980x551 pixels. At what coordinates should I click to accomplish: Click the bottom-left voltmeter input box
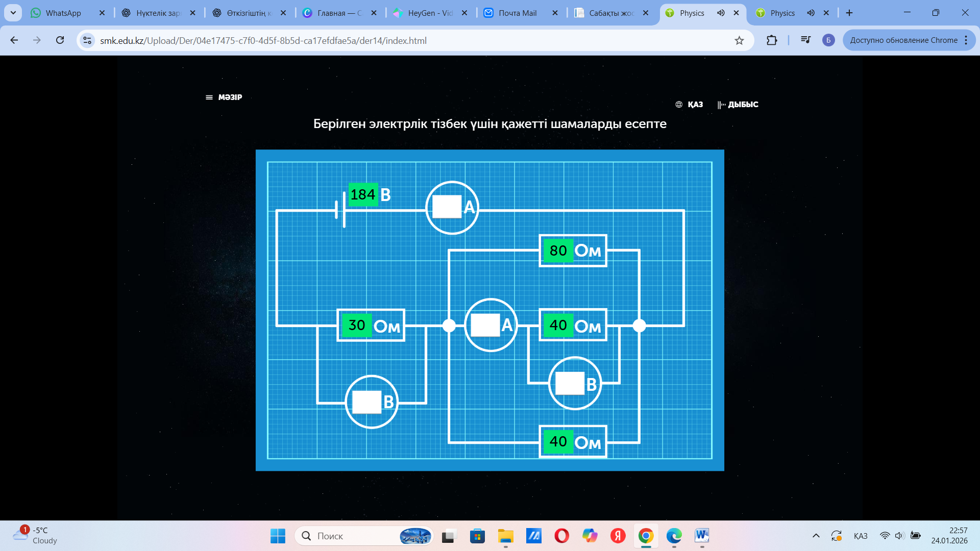(x=366, y=402)
